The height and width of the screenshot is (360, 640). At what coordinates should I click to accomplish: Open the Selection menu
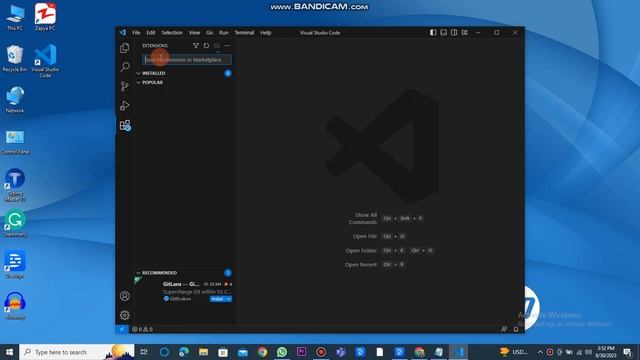pyautogui.click(x=172, y=33)
